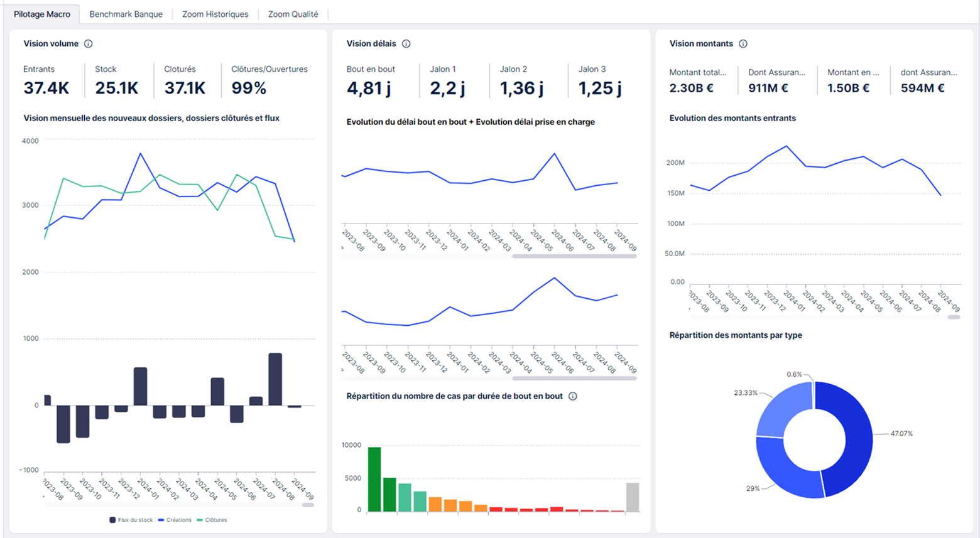Click the 0.6% donut label
Viewport: 980px width, 538px height.
pyautogui.click(x=794, y=374)
